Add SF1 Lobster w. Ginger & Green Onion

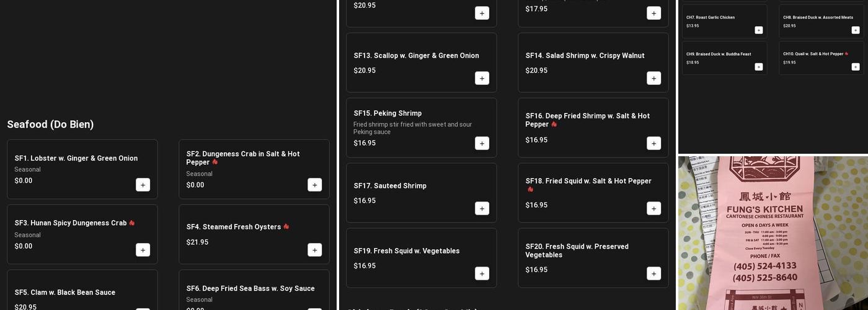(x=143, y=185)
